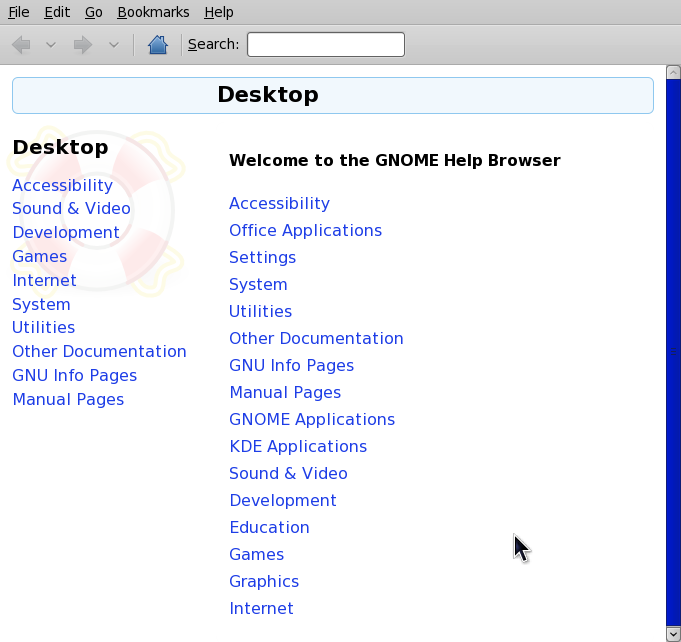Open the Help menu
681x642 pixels.
(219, 12)
